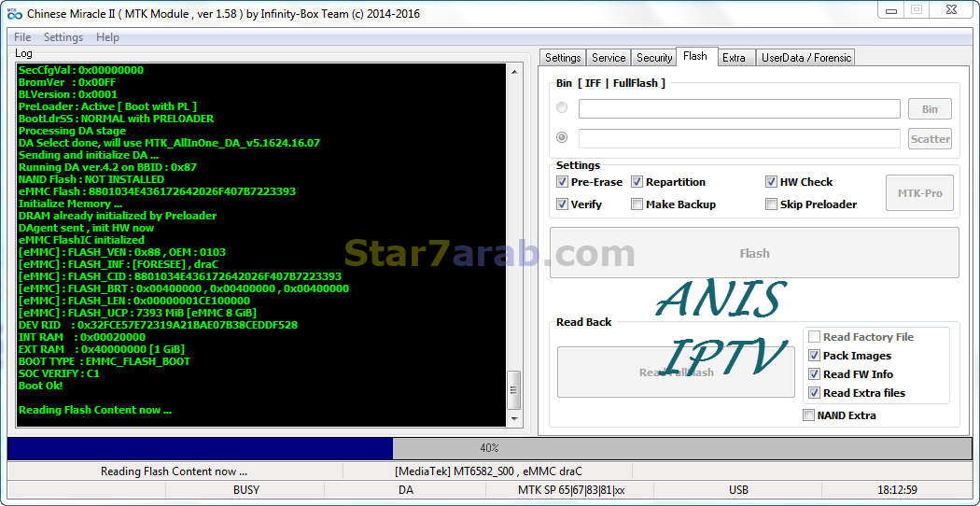Switch to the Settings tab
The width and height of the screenshot is (980, 506).
coord(563,58)
